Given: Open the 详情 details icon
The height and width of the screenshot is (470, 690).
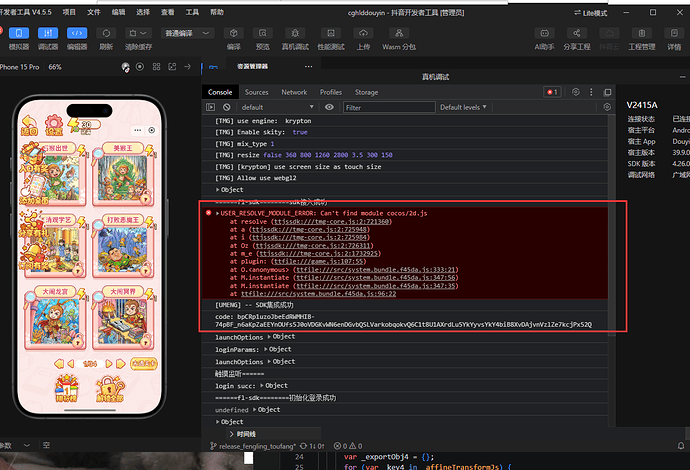Looking at the screenshot, I should point(674,33).
